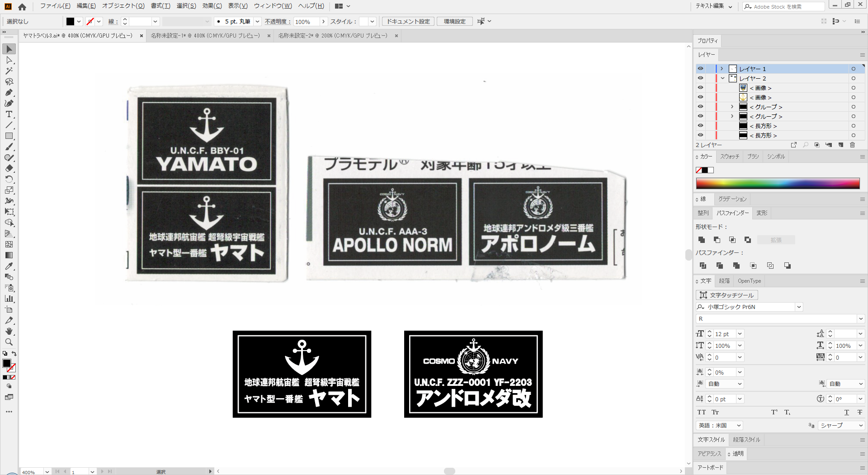Select the Symbol Sprayer tool
The width and height of the screenshot is (868, 475).
(x=9, y=288)
